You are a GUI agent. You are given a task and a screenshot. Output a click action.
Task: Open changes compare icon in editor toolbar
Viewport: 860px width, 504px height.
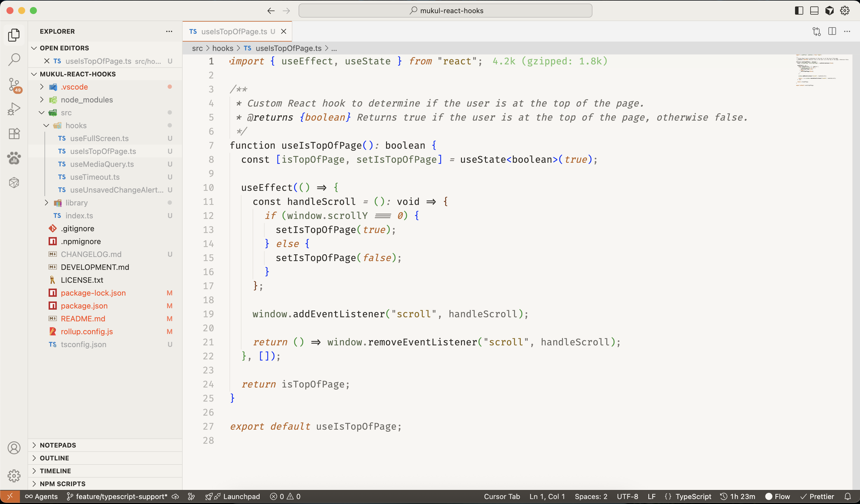pyautogui.click(x=817, y=31)
